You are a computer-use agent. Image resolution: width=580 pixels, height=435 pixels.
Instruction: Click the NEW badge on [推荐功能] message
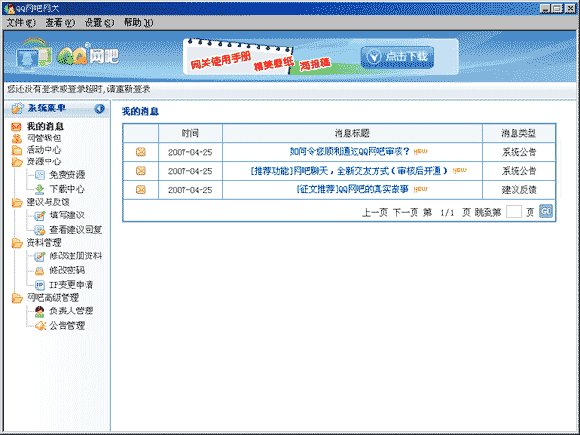459,170
